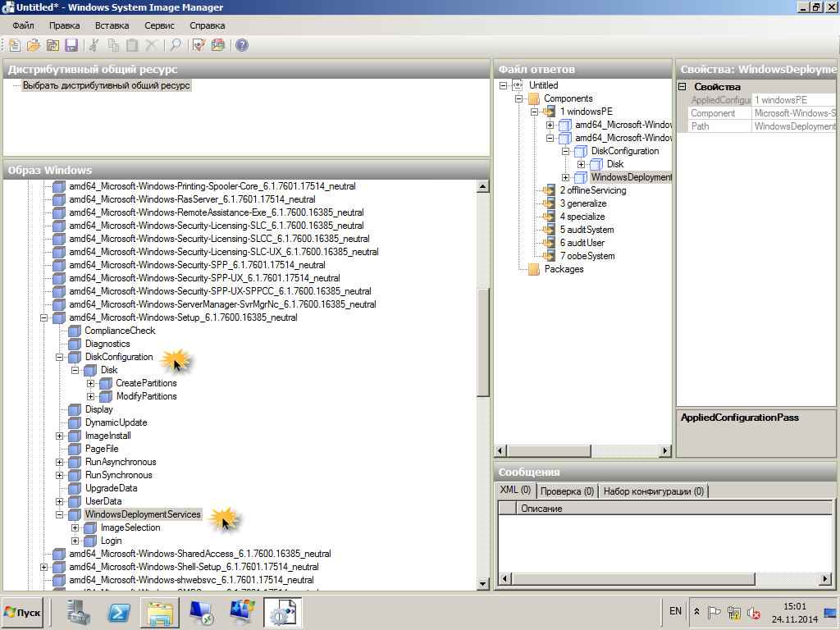Expand the CreatePartitions node

coord(90,384)
